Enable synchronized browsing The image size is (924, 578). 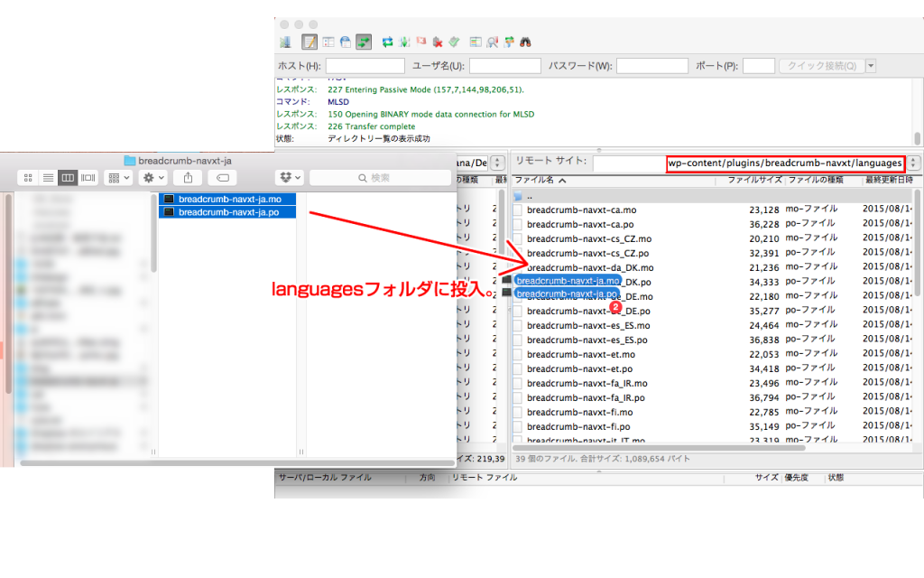coord(507,42)
